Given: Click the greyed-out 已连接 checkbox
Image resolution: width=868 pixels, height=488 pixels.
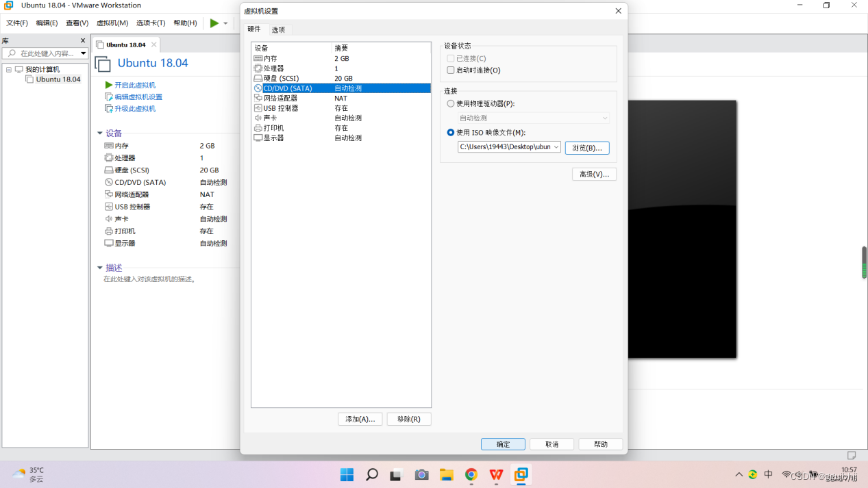Looking at the screenshot, I should tap(451, 59).
